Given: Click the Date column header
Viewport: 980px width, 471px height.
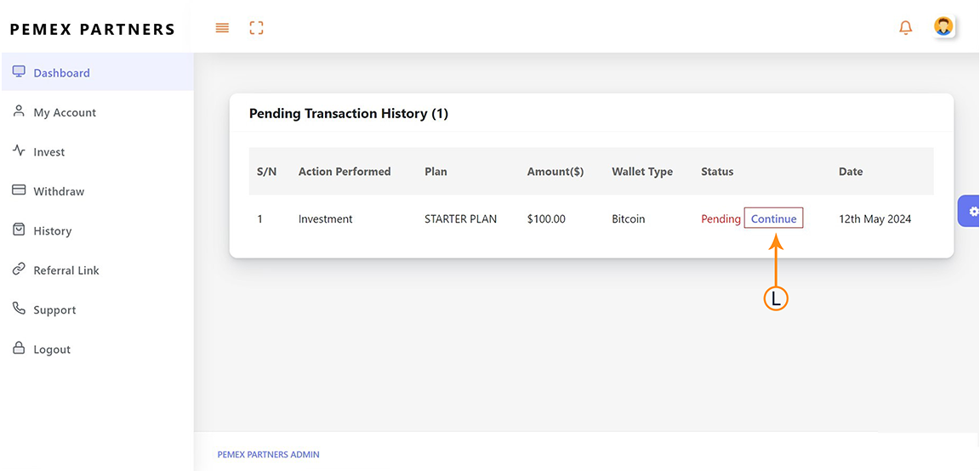Looking at the screenshot, I should (x=850, y=172).
